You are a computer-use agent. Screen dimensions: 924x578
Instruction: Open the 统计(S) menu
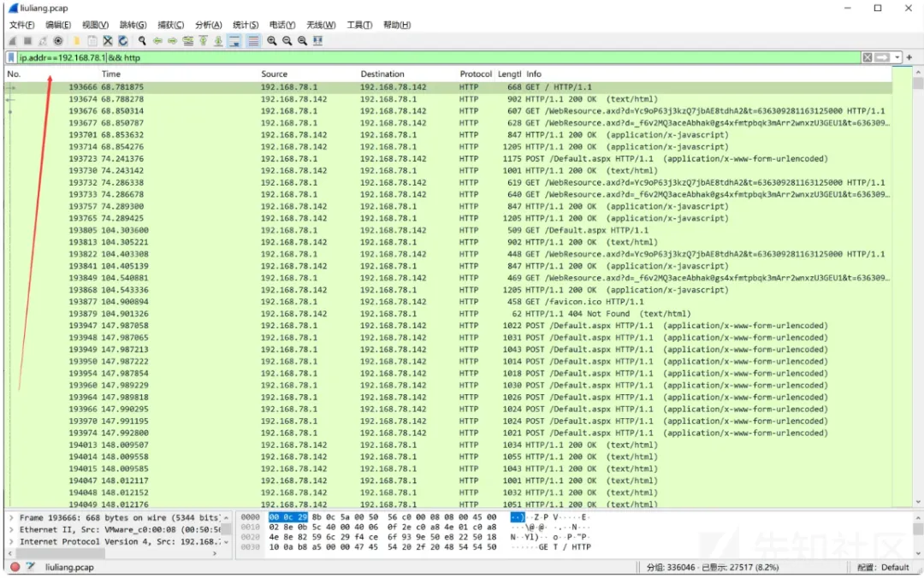pyautogui.click(x=246, y=25)
